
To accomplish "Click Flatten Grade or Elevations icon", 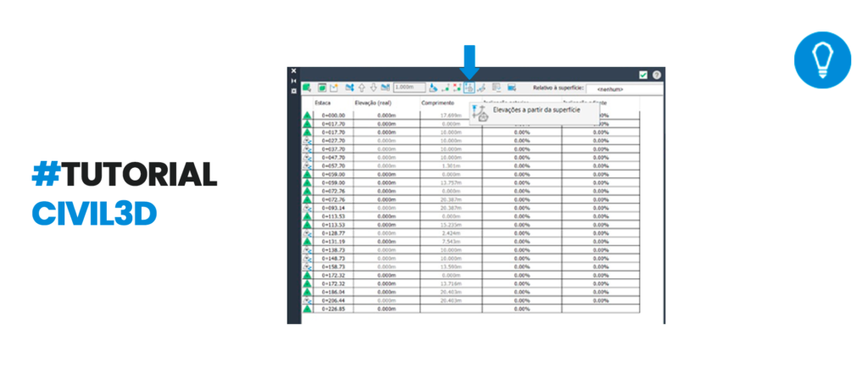I will [431, 87].
